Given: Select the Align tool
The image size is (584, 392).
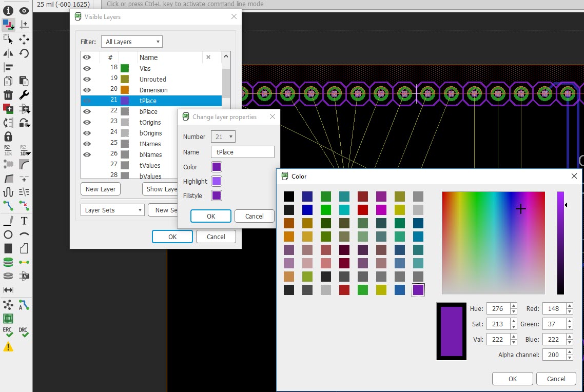Looking at the screenshot, I should 8,67.
